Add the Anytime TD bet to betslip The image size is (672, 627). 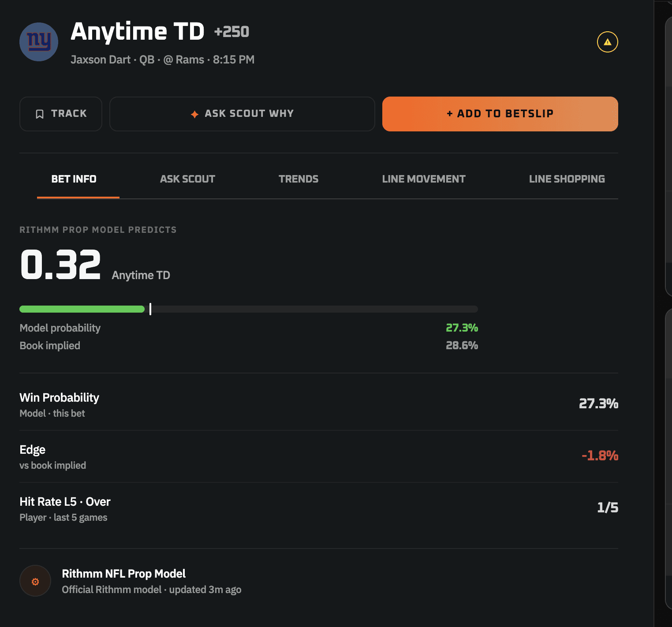(x=500, y=114)
